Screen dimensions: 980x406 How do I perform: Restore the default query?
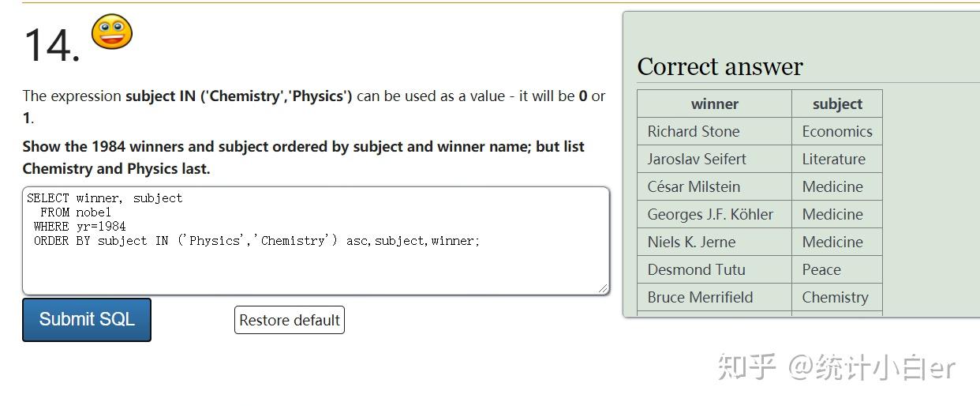point(290,320)
